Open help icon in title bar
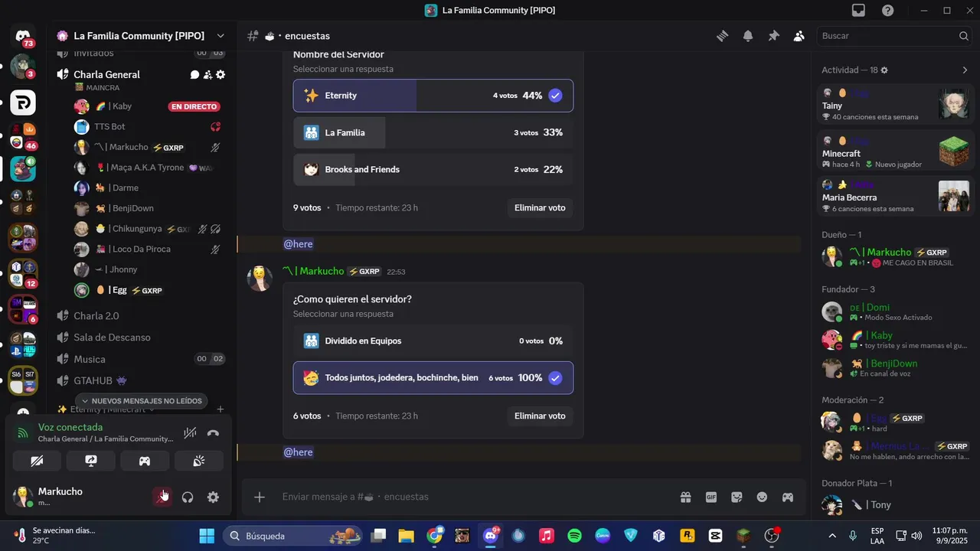This screenshot has height=551, width=980. click(x=887, y=10)
